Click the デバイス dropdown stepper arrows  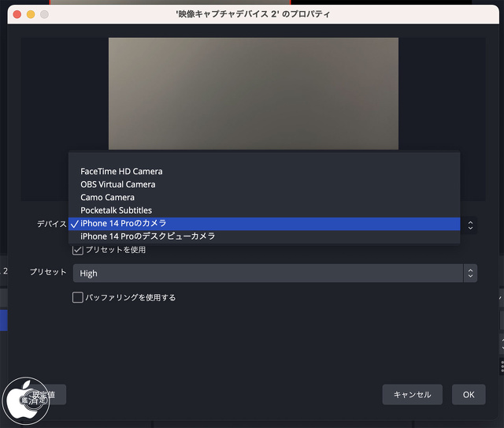pyautogui.click(x=470, y=225)
